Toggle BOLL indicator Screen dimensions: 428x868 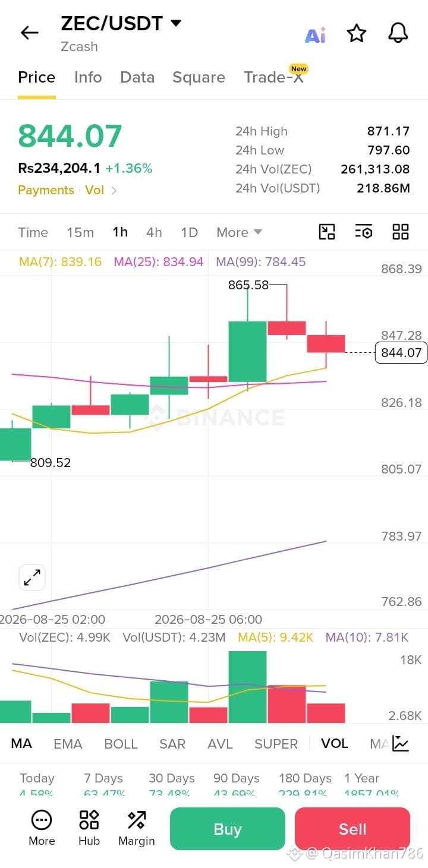coord(121,744)
